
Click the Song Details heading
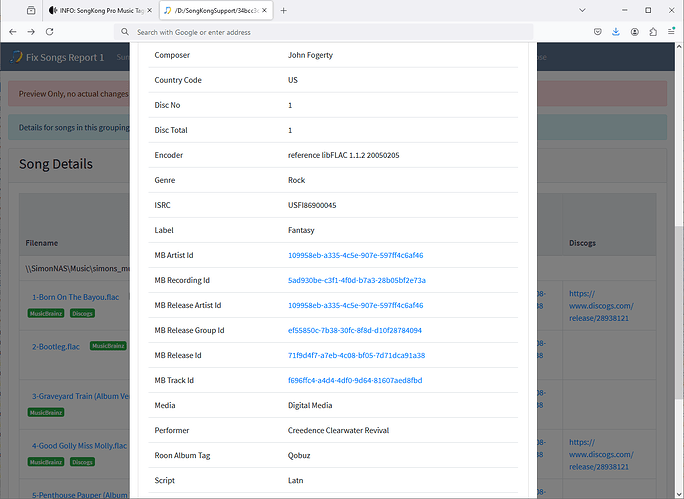pyautogui.click(x=56, y=164)
